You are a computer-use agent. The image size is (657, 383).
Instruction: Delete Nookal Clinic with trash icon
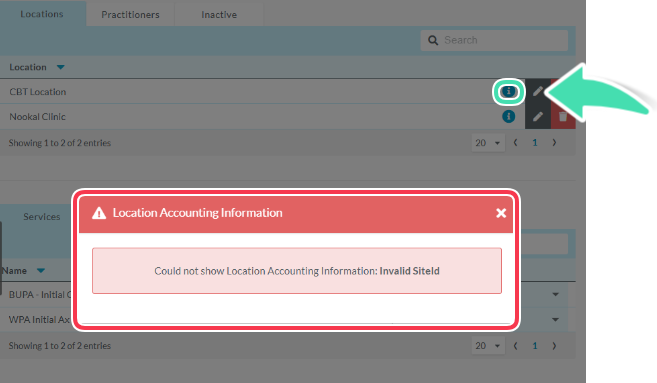pyautogui.click(x=563, y=116)
